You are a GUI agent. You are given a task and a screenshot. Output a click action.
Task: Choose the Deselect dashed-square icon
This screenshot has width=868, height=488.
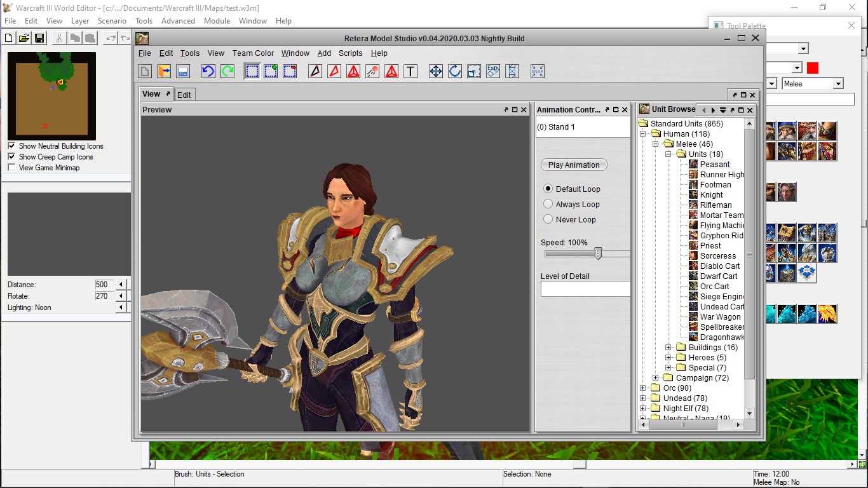tap(290, 71)
